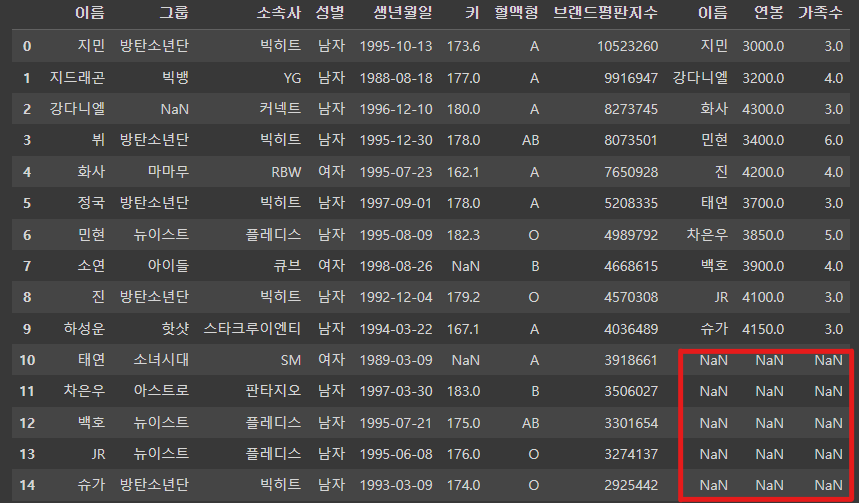859x503 pixels.
Task: Click height value 173.6
Action: pos(463,46)
